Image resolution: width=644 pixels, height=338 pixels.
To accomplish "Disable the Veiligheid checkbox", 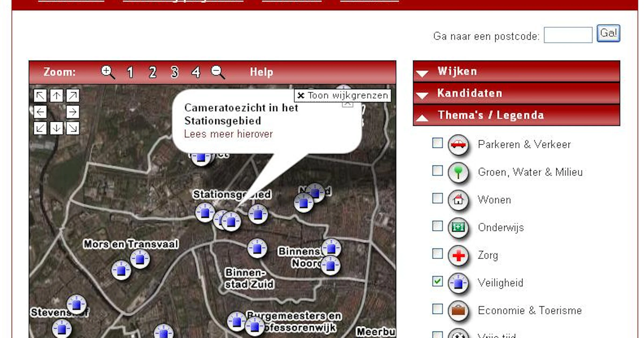I will (x=437, y=281).
